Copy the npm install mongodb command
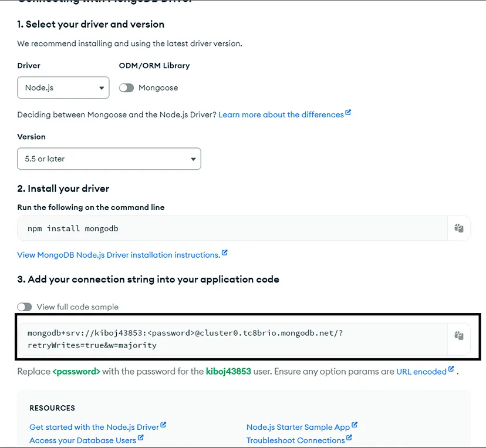The image size is (486, 448). coord(459,228)
